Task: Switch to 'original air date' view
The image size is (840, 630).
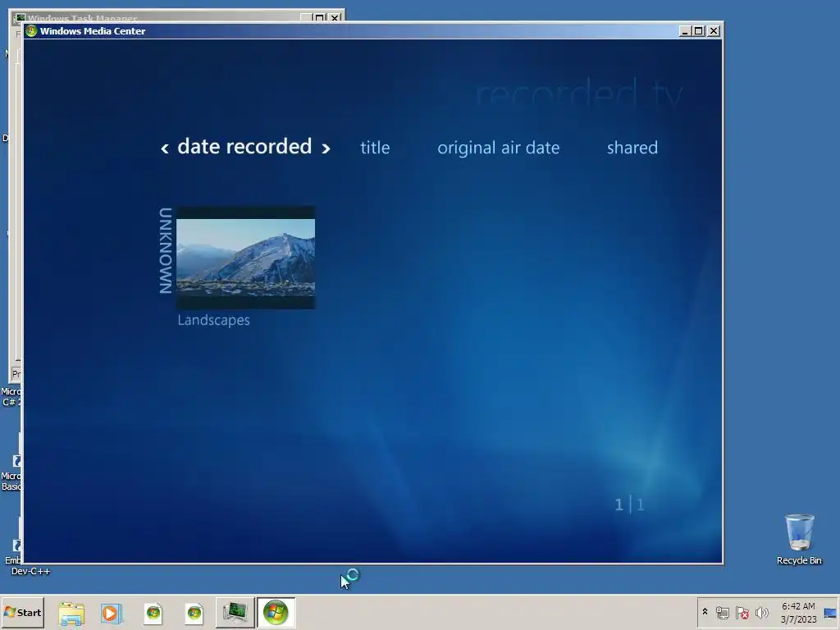Action: [498, 148]
